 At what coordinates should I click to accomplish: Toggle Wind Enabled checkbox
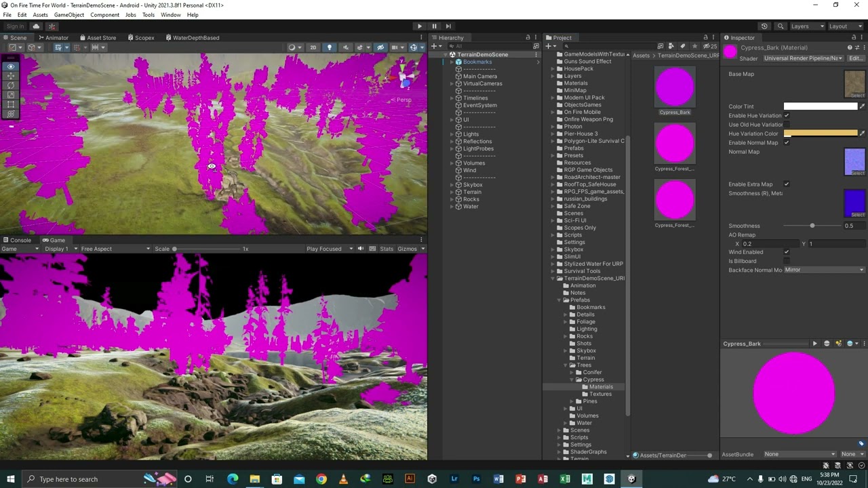tap(787, 252)
